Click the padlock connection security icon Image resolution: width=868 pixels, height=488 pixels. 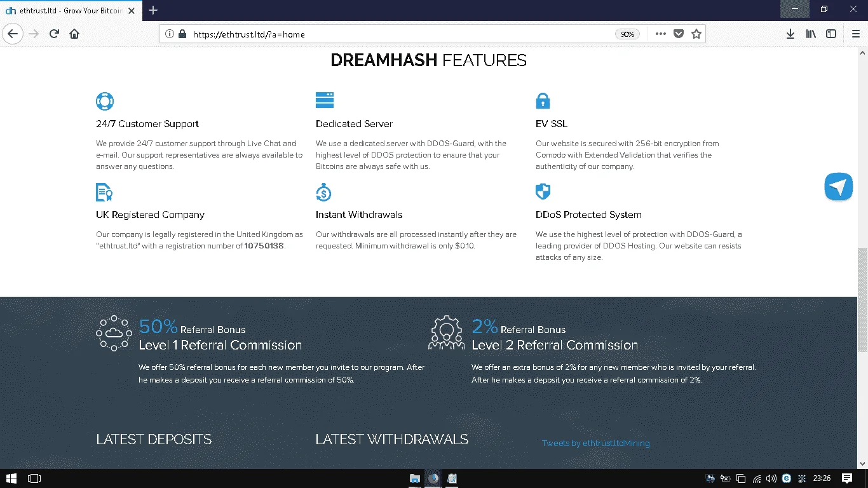182,34
